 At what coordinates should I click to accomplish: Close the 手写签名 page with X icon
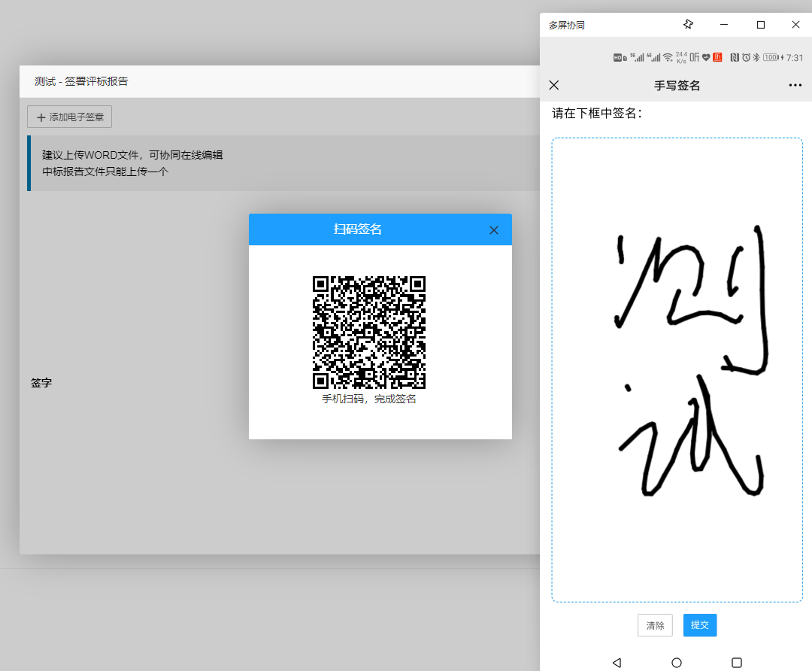[x=553, y=85]
